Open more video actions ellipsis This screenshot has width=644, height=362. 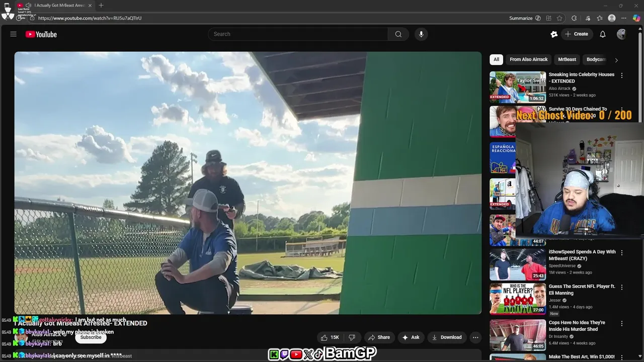pyautogui.click(x=475, y=337)
